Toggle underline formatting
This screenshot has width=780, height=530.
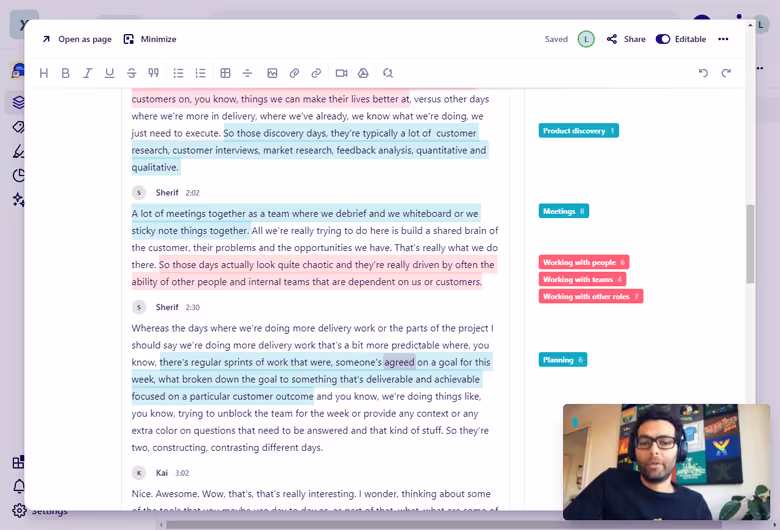pos(109,73)
